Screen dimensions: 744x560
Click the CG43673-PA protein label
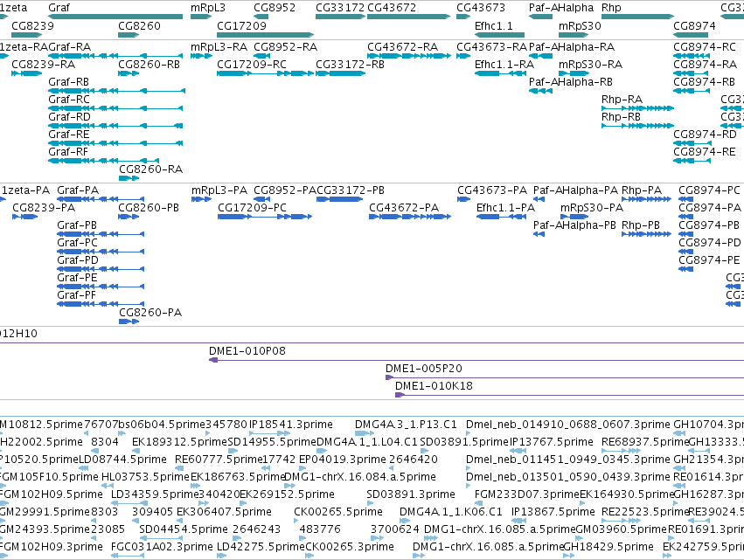tap(492, 190)
